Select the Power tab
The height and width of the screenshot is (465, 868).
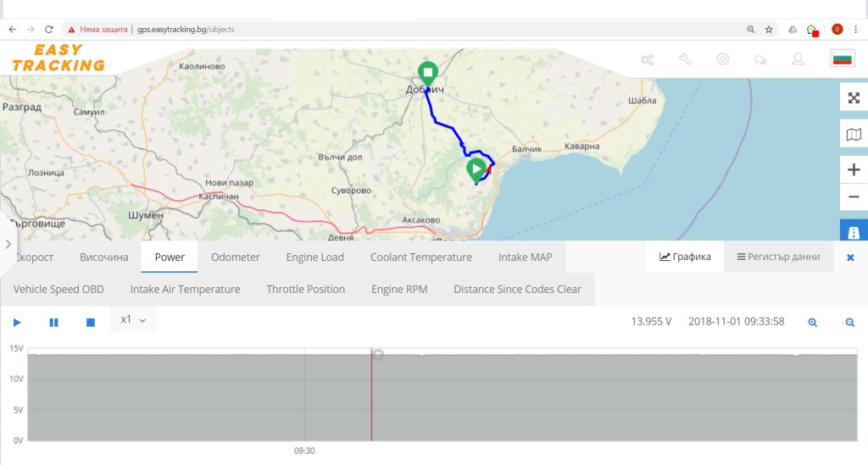pos(170,257)
